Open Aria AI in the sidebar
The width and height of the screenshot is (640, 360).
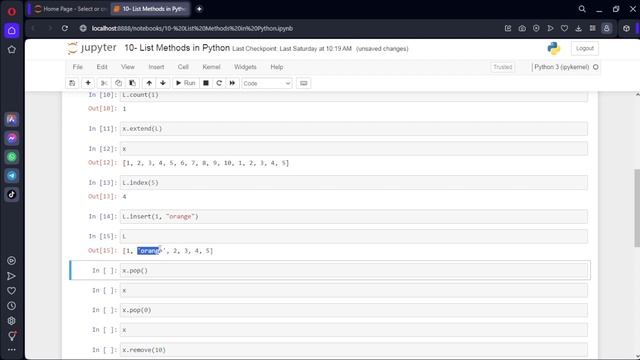(x=11, y=119)
